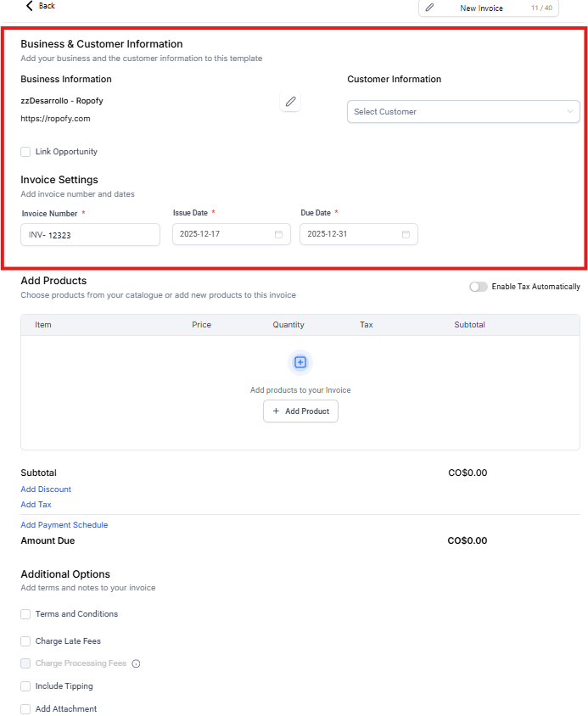This screenshot has height=716, width=588.
Task: Click the pencil icon beside New Invoice
Action: [x=429, y=8]
